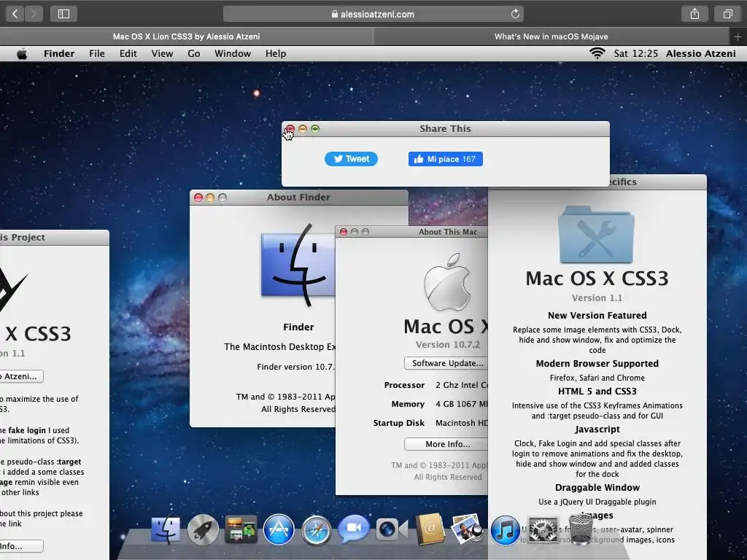Open the View menu
747x560 pixels.
click(162, 54)
